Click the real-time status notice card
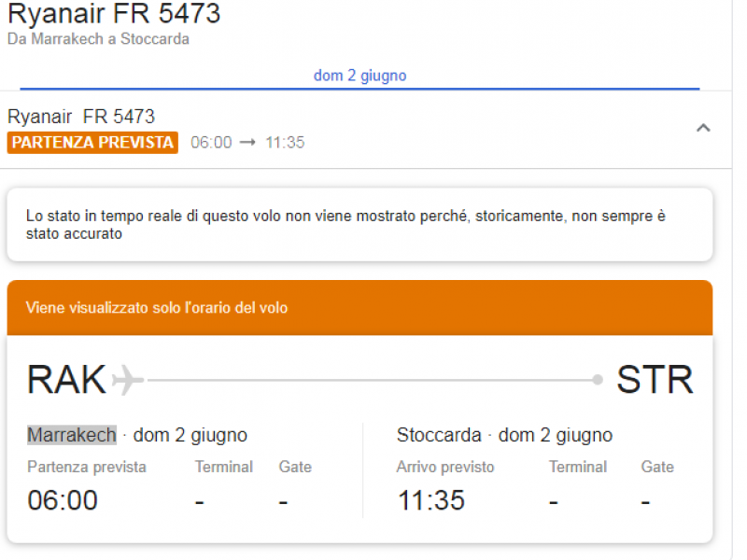The width and height of the screenshot is (747, 560). click(x=359, y=225)
